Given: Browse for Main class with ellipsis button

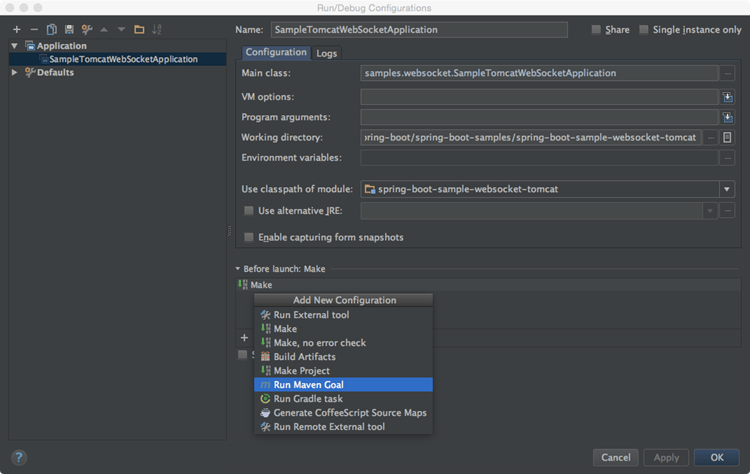Looking at the screenshot, I should coord(728,73).
